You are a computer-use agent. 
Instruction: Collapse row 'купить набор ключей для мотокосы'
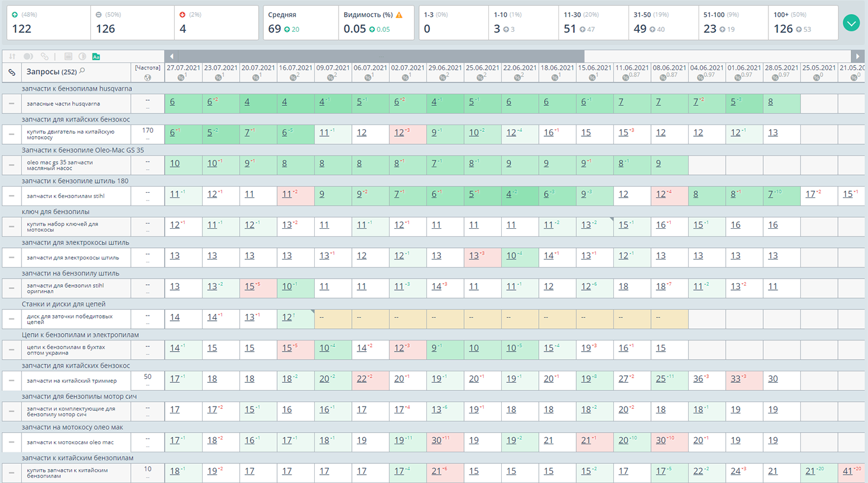click(12, 226)
